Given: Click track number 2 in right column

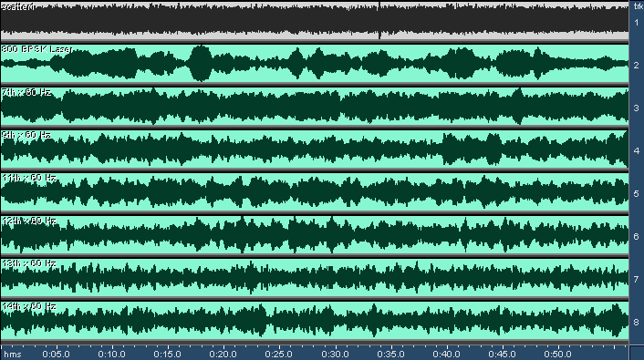Looking at the screenshot, I should tap(637, 66).
